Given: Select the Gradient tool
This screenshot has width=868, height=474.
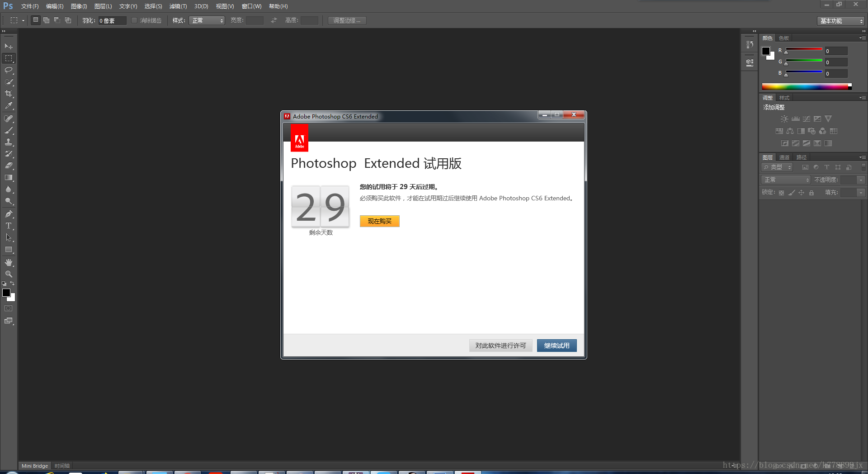Looking at the screenshot, I should coord(9,178).
